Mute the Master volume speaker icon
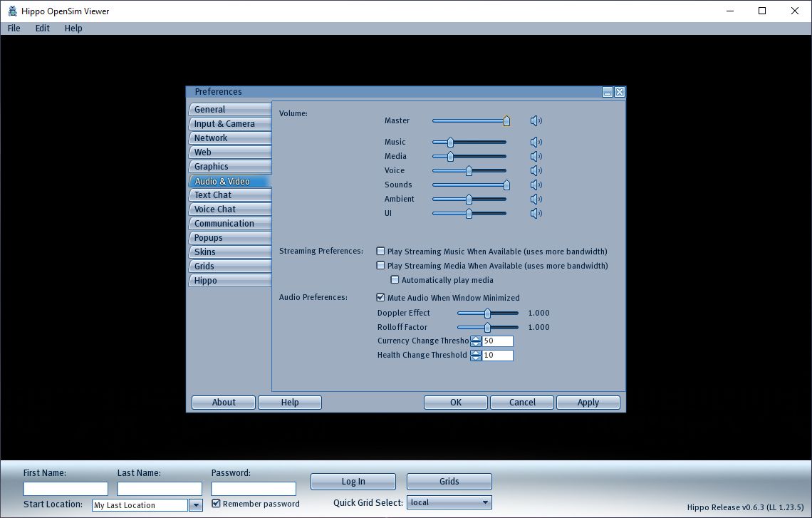 [x=536, y=120]
